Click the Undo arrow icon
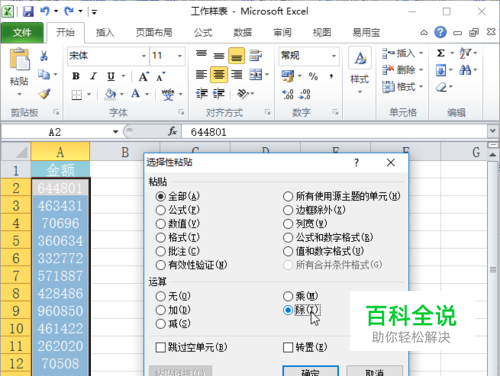 tap(45, 12)
